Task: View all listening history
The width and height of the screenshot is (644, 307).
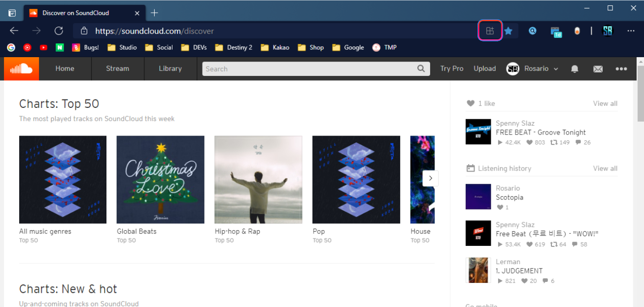Action: coord(605,169)
